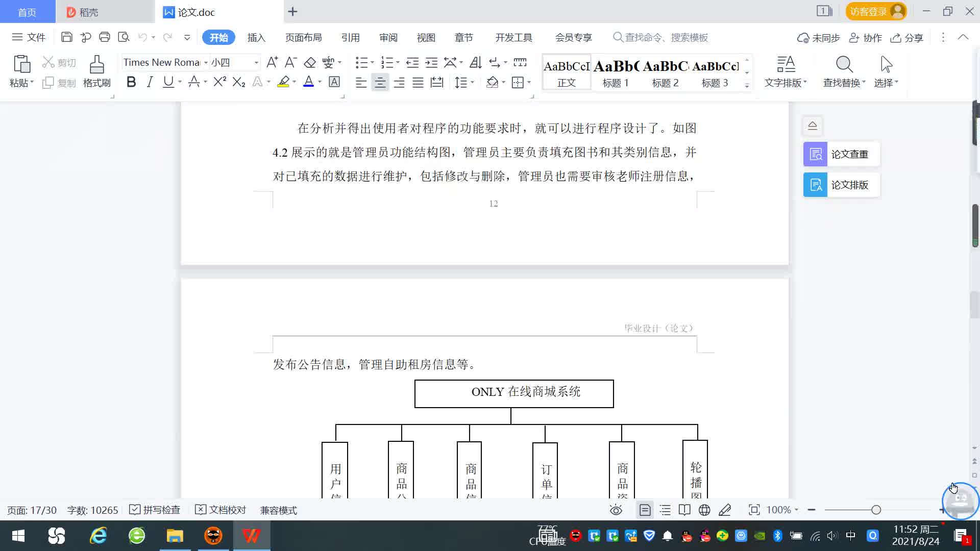Click fit-to-page zoom icon

click(x=754, y=510)
